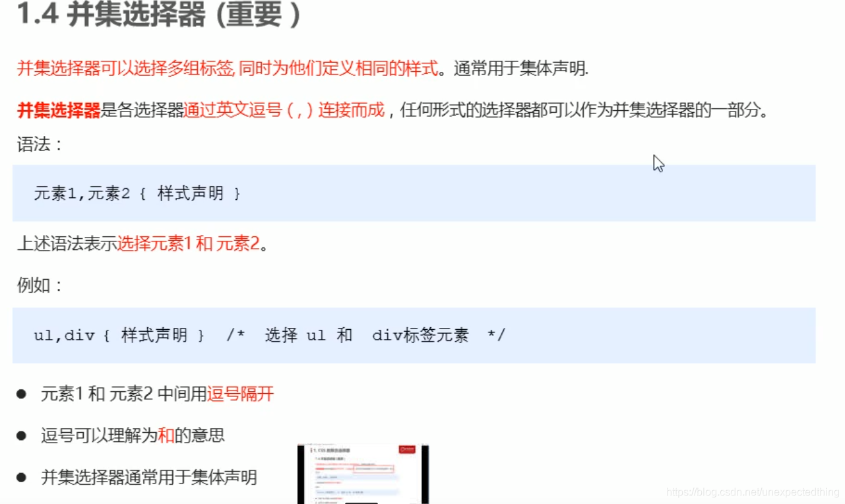The image size is (845, 504).
Task: Click the bullet "元素1 和 元素2 中间用逗号隔开"
Action: 145,394
